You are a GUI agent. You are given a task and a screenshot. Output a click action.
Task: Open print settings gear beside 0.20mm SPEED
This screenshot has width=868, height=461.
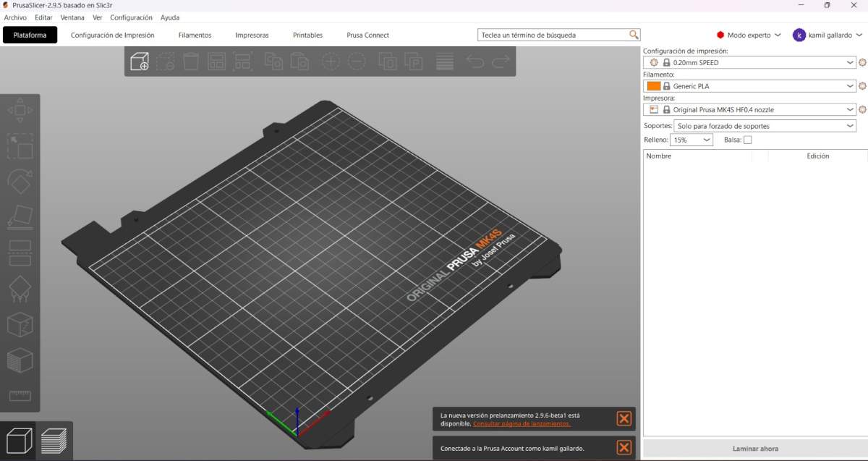click(x=862, y=63)
